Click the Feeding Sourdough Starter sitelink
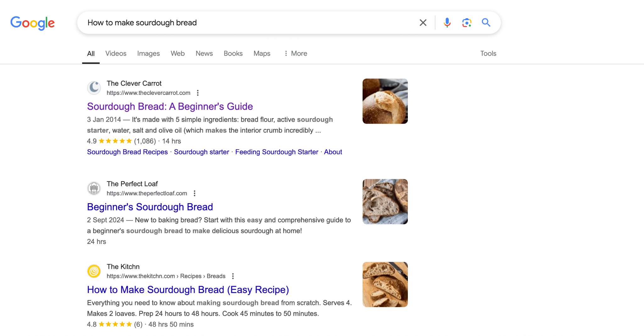The width and height of the screenshot is (644, 336). click(x=277, y=152)
